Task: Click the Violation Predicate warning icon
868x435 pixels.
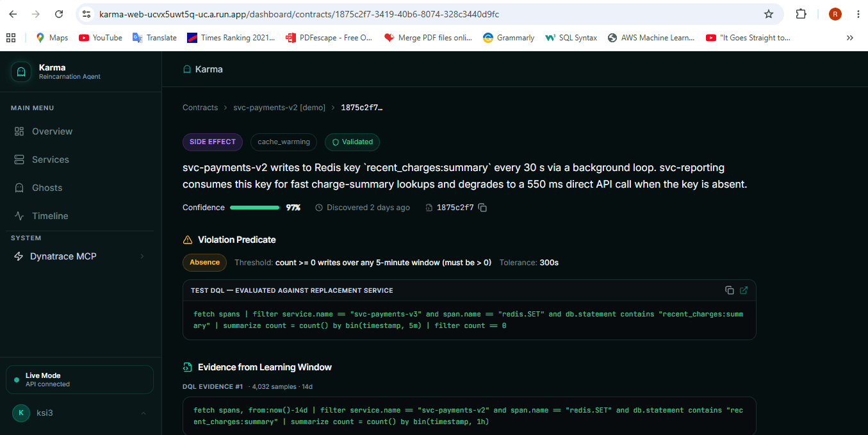Action: pyautogui.click(x=188, y=240)
